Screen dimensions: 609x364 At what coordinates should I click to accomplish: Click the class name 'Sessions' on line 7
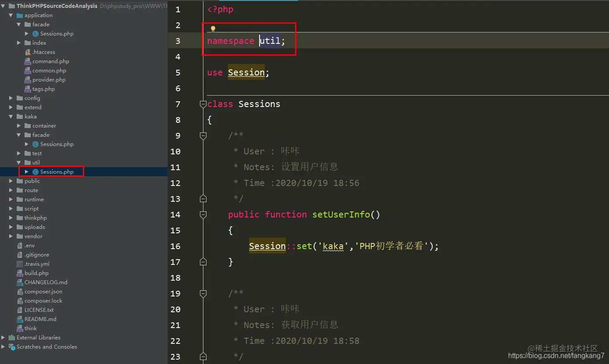pyautogui.click(x=259, y=104)
